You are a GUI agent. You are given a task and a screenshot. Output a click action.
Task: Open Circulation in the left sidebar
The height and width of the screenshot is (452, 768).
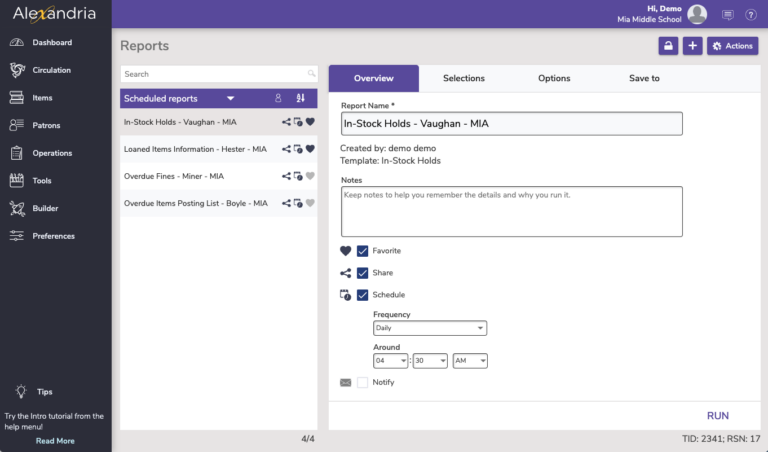[x=51, y=70]
